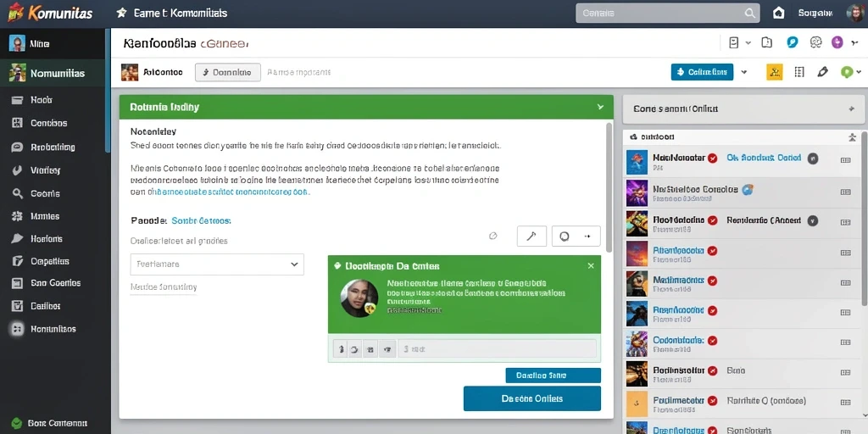Click the table grid toolbar icon
Viewport: 868px width, 434px height.
coord(798,72)
